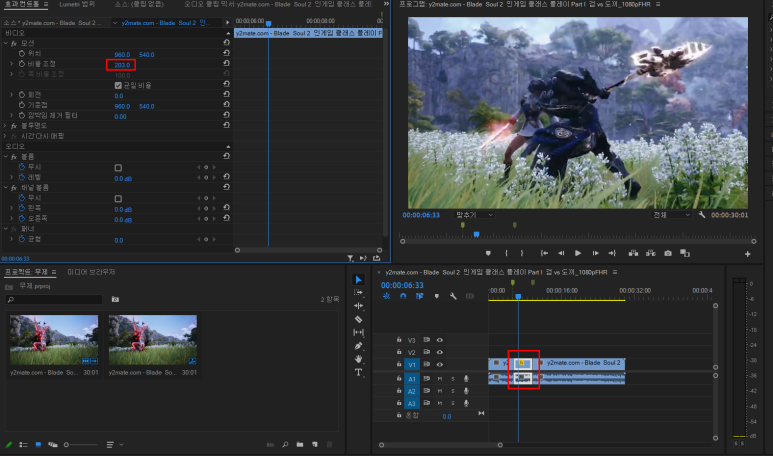Open program monitor button editor plus
Screen dimensions: 773x456
[747, 254]
